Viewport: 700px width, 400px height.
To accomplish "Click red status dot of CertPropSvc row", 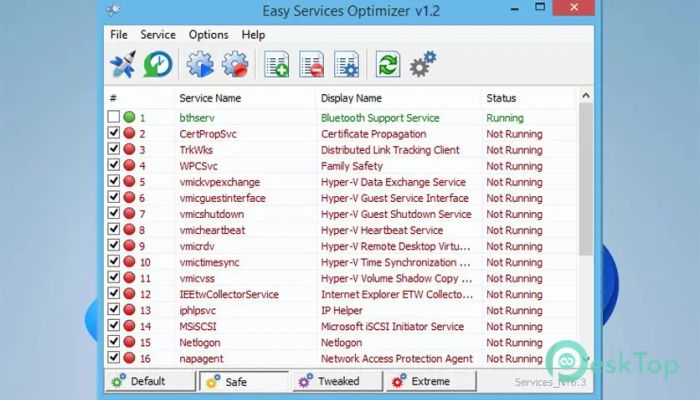I will click(x=129, y=133).
